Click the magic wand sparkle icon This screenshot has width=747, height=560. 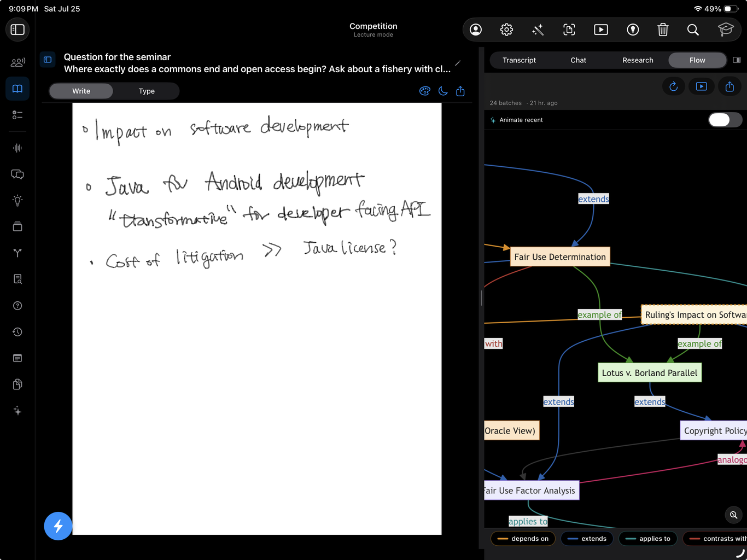pyautogui.click(x=538, y=30)
